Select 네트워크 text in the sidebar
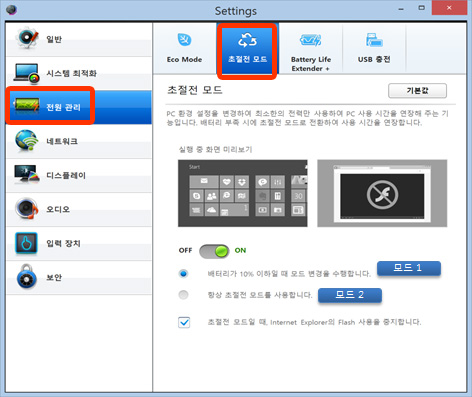472x397 pixels. (62, 141)
